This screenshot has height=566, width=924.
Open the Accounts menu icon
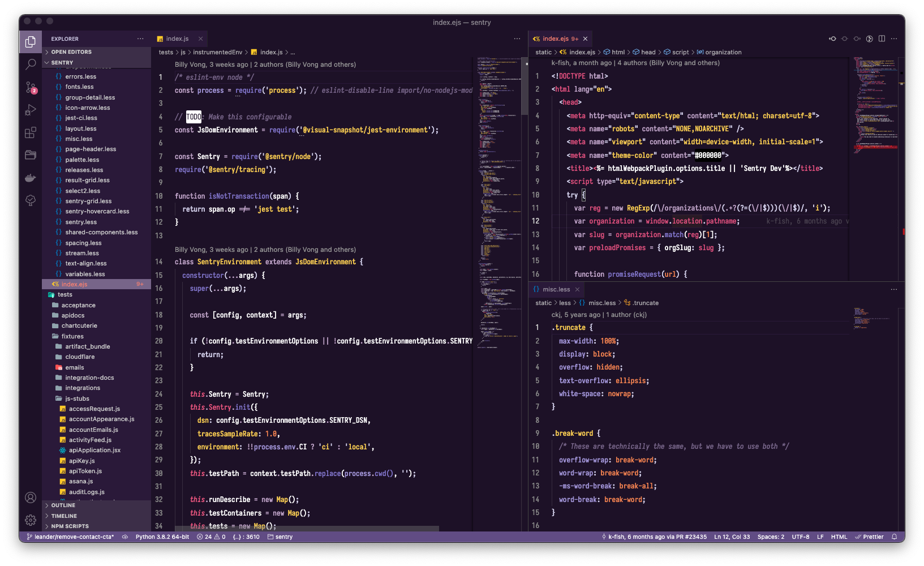pyautogui.click(x=31, y=498)
